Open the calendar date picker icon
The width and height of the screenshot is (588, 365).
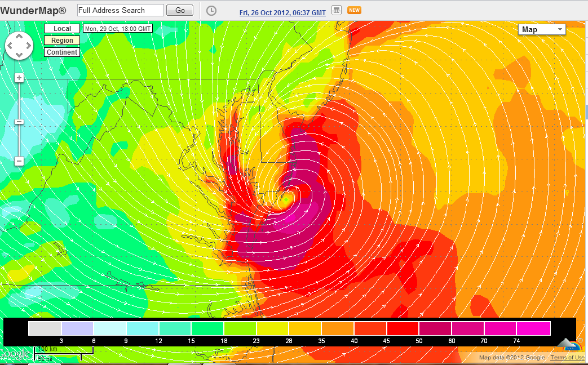click(x=337, y=11)
